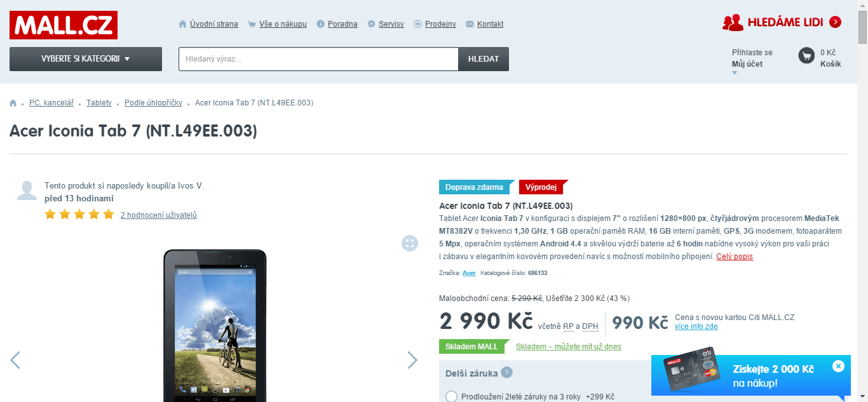Viewport: 868px width, 402px height.
Task: Click the gear icon beside Servisy
Action: [x=372, y=24]
